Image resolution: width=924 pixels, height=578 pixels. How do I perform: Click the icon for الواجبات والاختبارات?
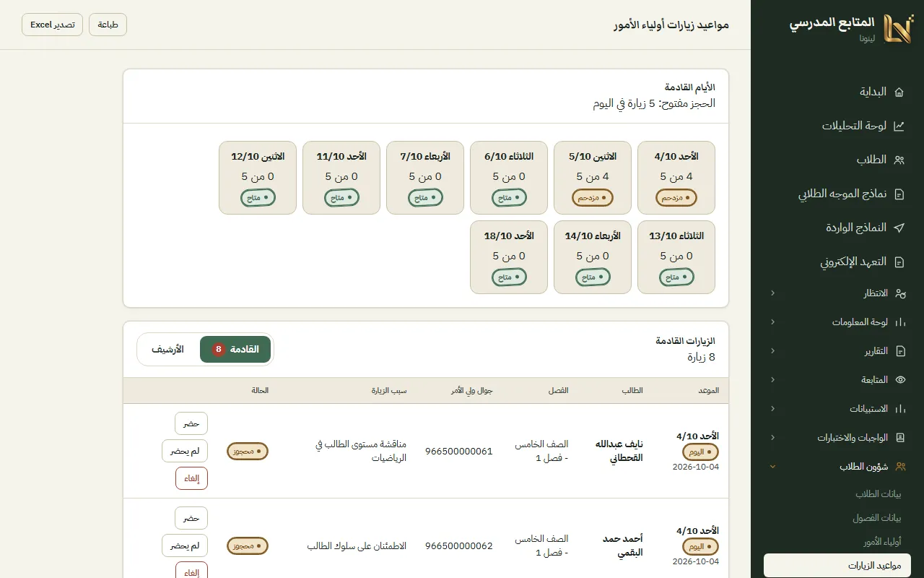(899, 438)
